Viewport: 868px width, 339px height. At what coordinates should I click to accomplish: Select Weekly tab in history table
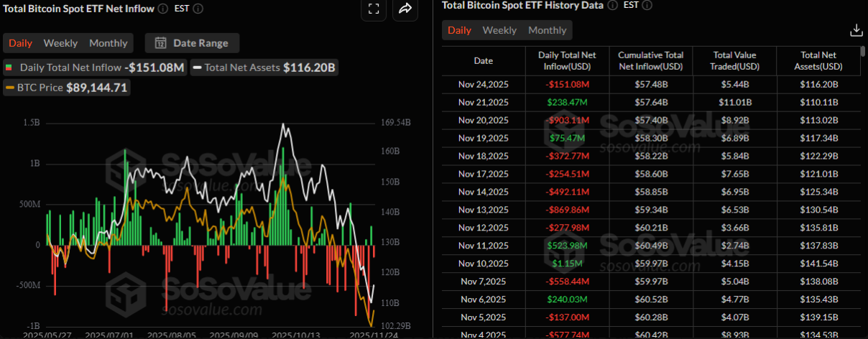(x=499, y=30)
